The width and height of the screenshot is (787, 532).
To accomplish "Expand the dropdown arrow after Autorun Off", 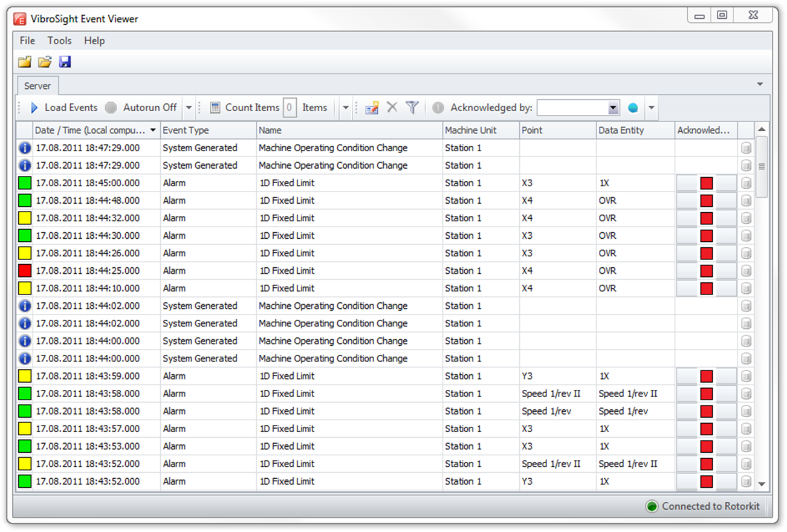I will pyautogui.click(x=189, y=108).
